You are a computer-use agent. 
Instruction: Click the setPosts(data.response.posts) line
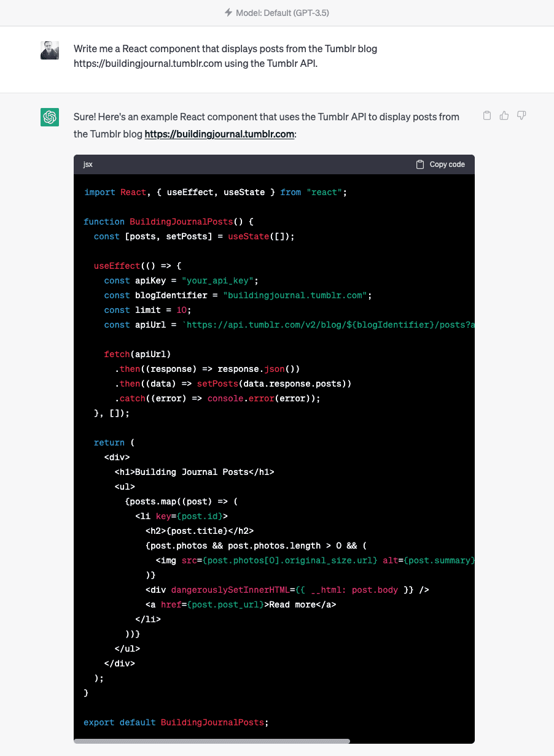[x=233, y=384]
